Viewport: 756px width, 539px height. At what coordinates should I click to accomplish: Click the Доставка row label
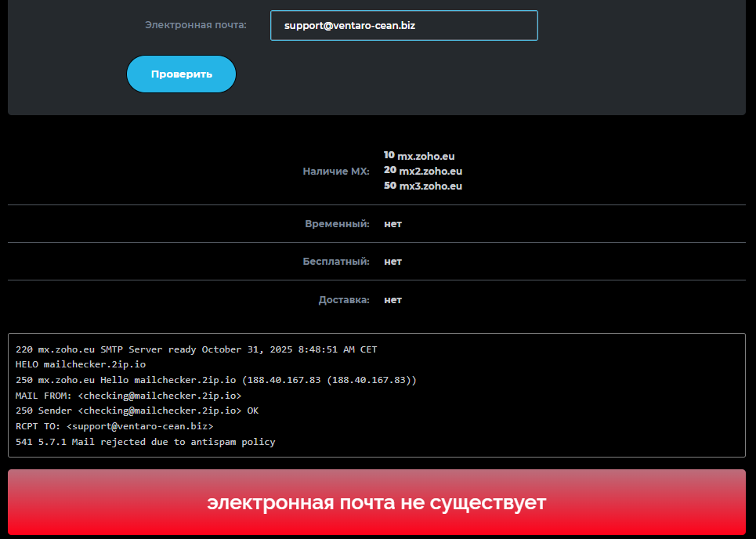pos(344,300)
